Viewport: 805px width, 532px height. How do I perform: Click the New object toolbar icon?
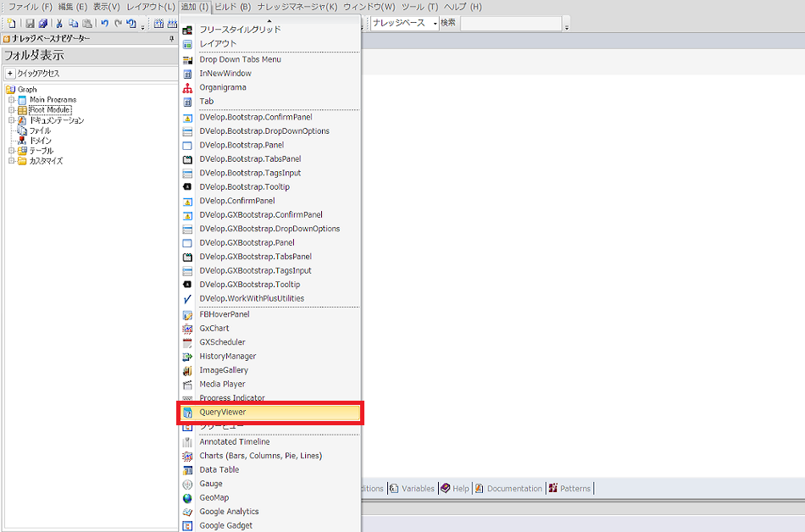click(11, 24)
